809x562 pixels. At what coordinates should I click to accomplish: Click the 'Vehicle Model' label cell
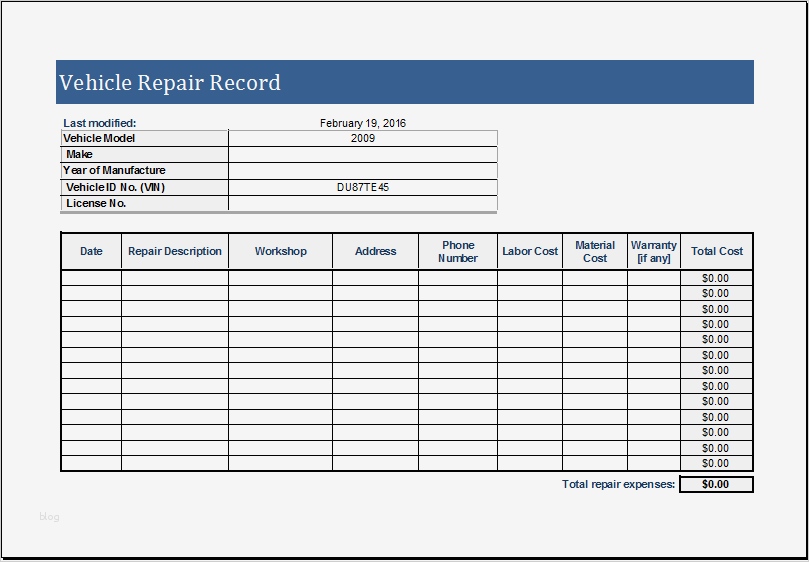click(144, 138)
